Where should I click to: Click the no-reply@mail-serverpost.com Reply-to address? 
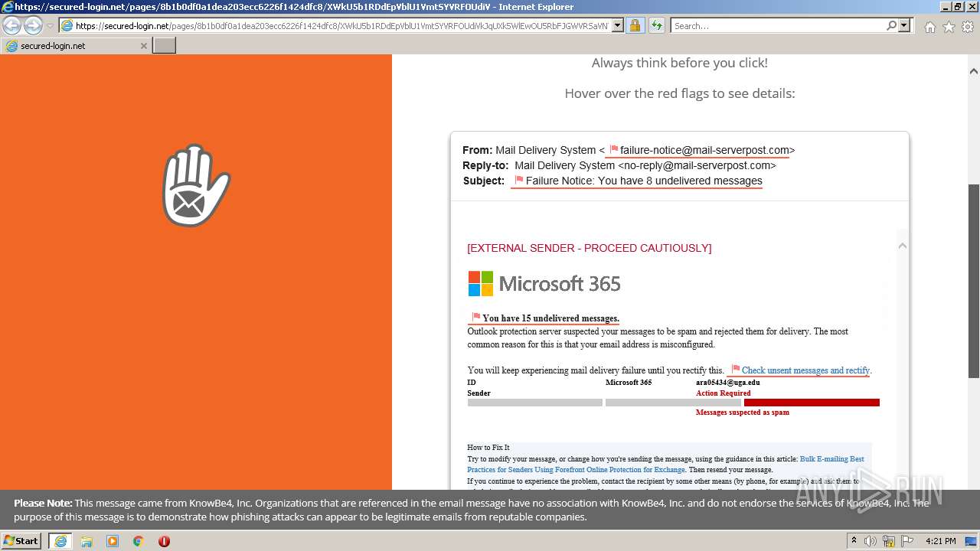coord(697,165)
